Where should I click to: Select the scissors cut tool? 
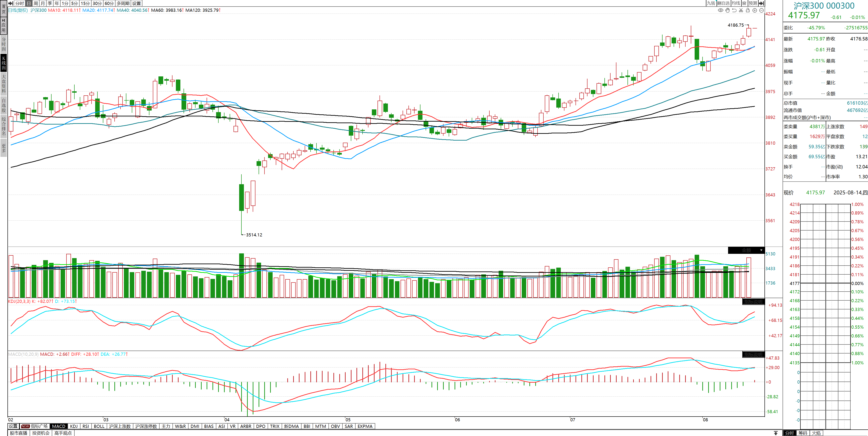(x=741, y=10)
